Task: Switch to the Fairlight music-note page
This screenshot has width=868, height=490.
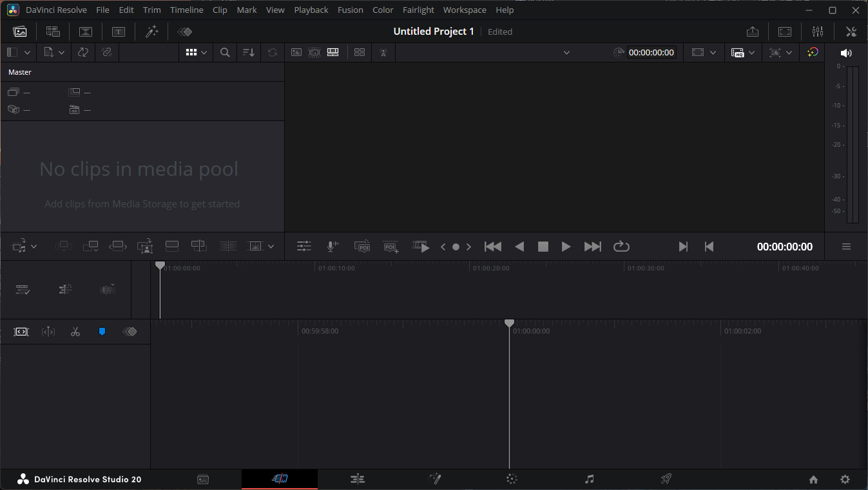Action: (589, 479)
